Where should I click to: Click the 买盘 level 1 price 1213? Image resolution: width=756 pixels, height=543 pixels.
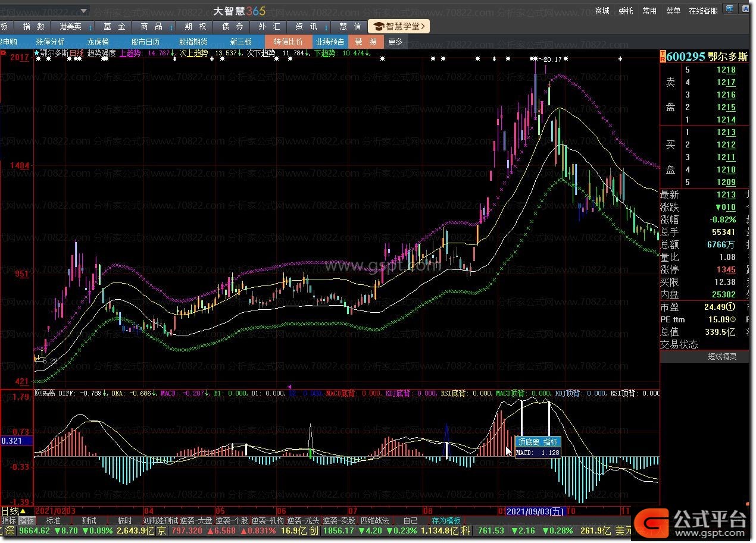coord(726,132)
